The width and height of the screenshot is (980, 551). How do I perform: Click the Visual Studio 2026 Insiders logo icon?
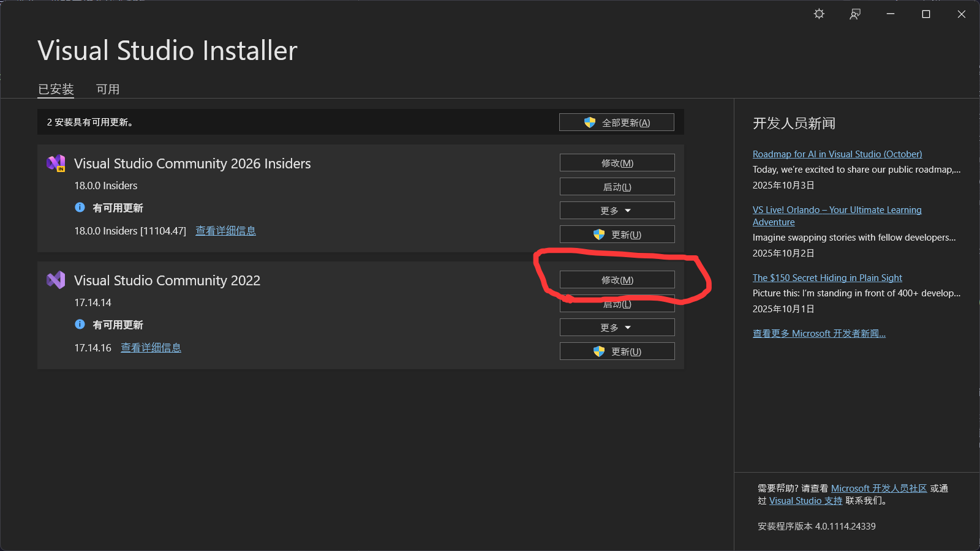point(56,163)
